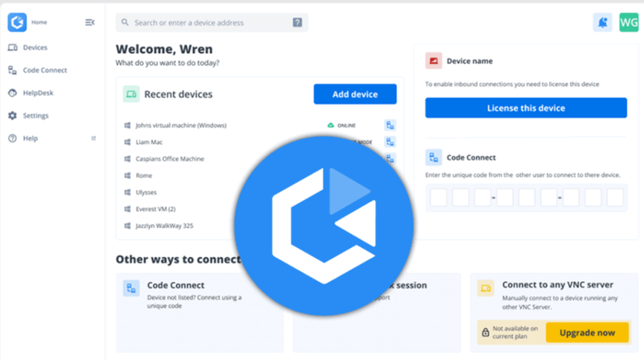This screenshot has height=360, width=644.
Task: Click the HelpDesk headset icon
Action: 12,93
